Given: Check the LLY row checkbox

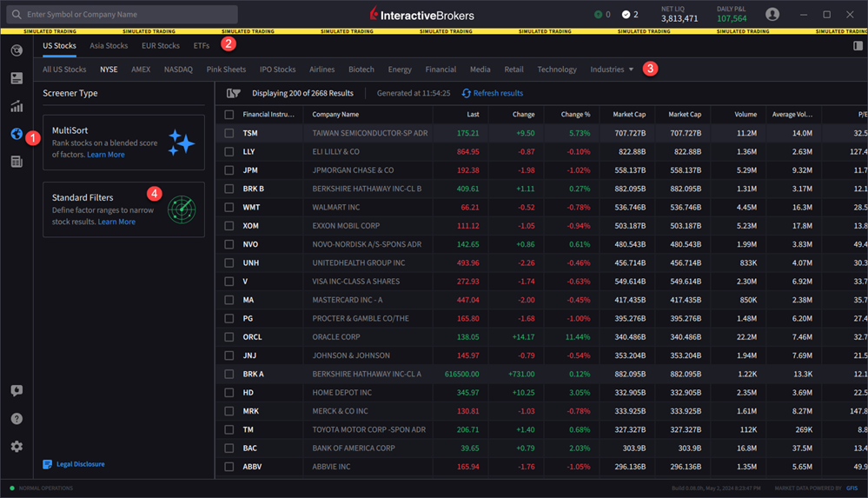Looking at the screenshot, I should click(229, 152).
